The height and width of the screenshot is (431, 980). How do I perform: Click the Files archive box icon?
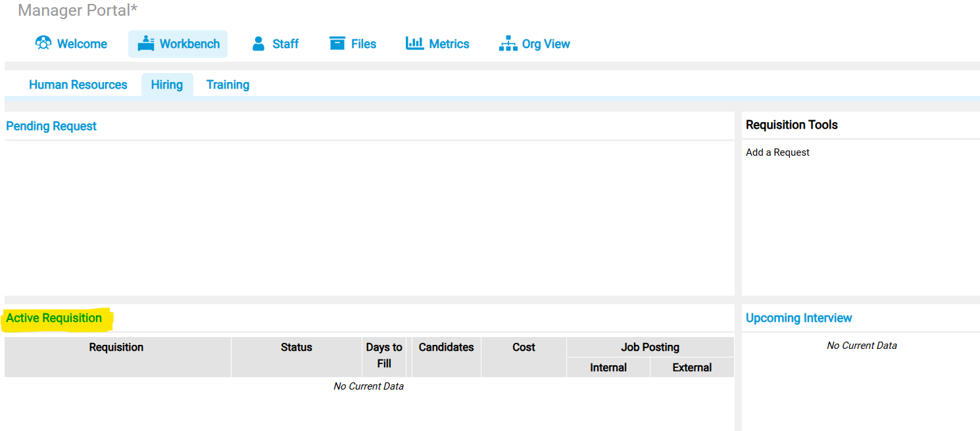[x=337, y=43]
